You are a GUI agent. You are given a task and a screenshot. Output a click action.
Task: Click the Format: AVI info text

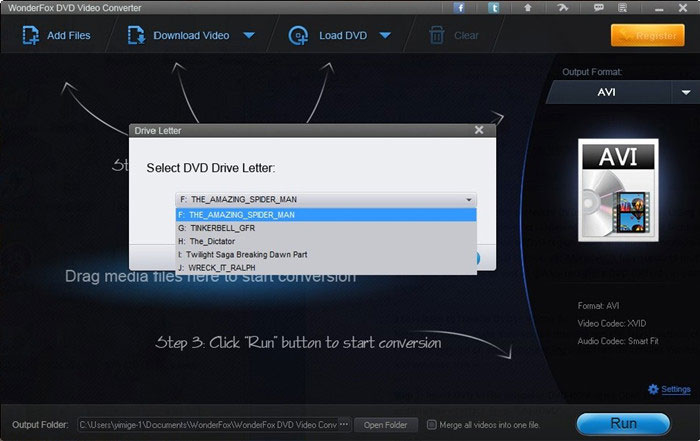click(598, 306)
